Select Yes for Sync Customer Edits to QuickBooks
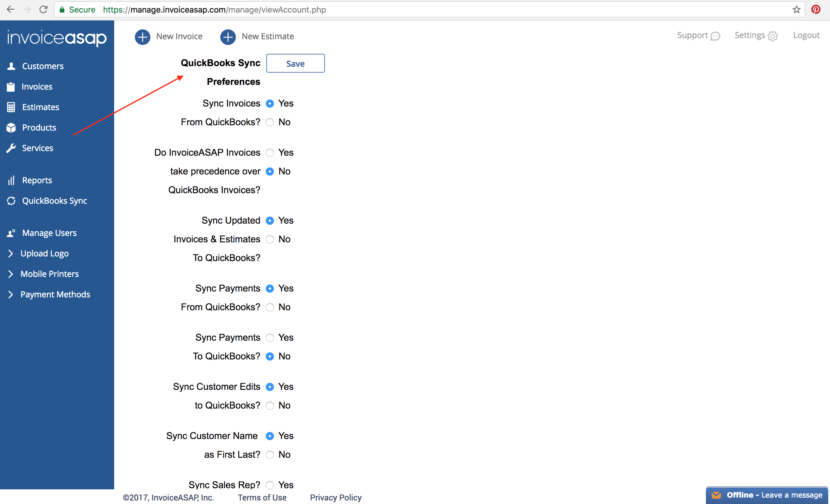This screenshot has height=504, width=830. click(270, 387)
